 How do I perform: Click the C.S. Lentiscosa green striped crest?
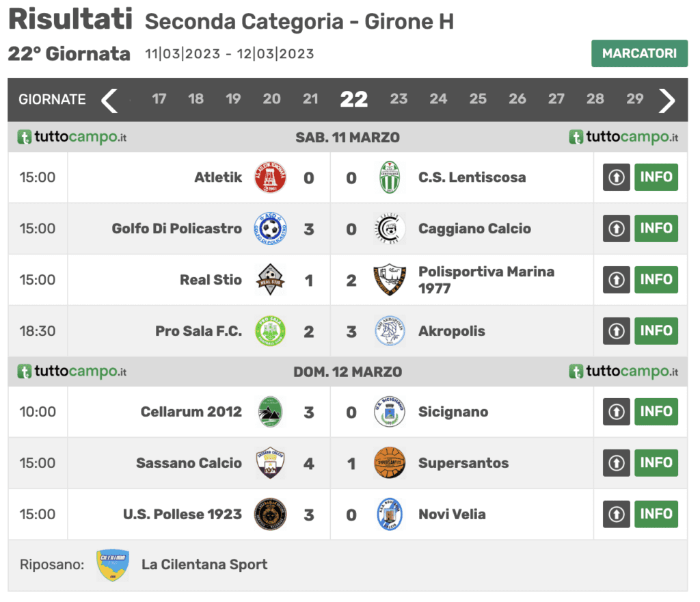tap(389, 177)
